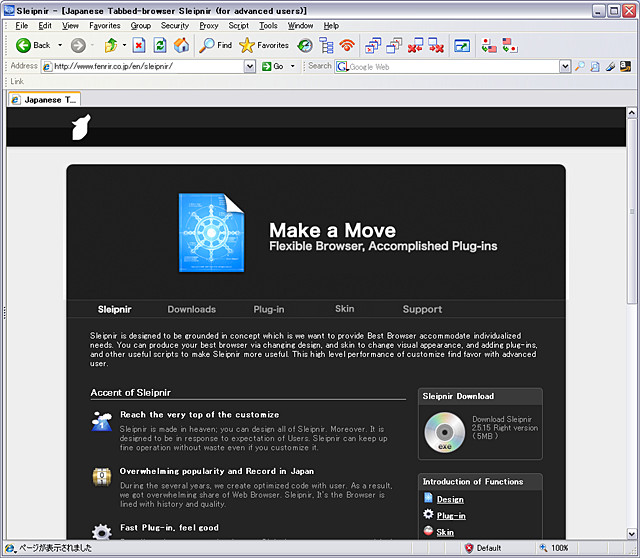Open the Forward history dropdown arrow
Image resolution: width=640 pixels, height=558 pixels.
tap(93, 45)
